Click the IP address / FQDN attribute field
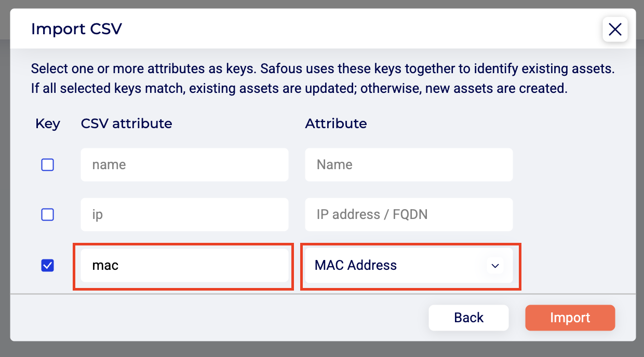The image size is (644, 357). [409, 214]
